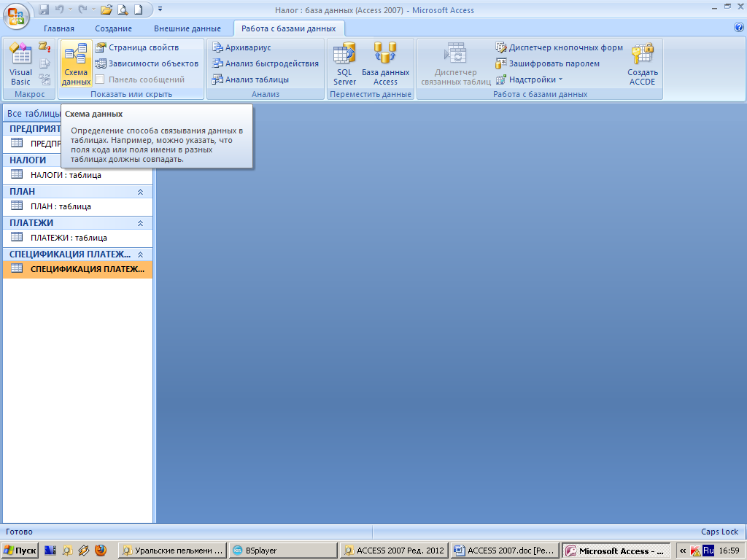Click the Run Macro icon with exclamation mark
747x560 pixels.
(x=44, y=47)
